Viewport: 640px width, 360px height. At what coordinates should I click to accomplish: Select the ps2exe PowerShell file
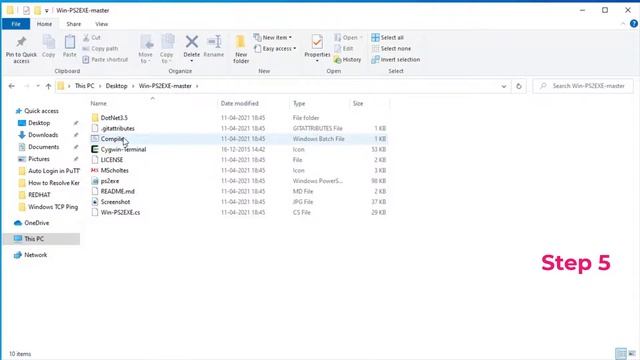point(110,181)
